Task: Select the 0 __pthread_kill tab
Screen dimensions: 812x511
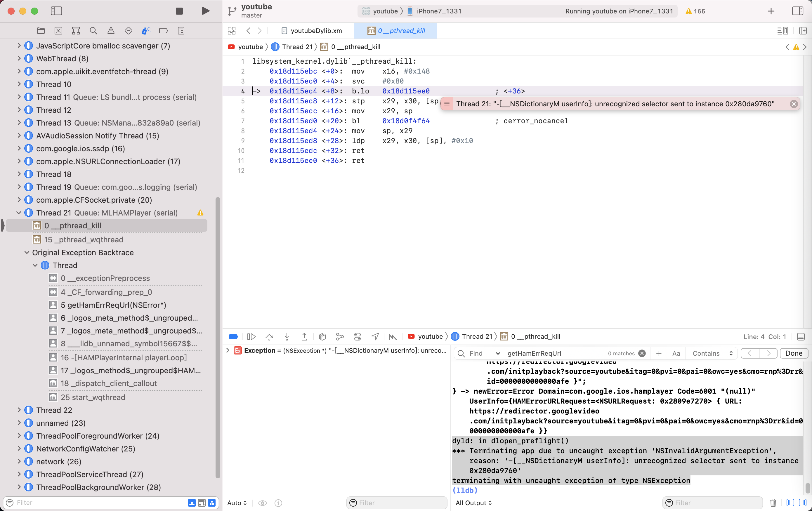Action: click(396, 31)
